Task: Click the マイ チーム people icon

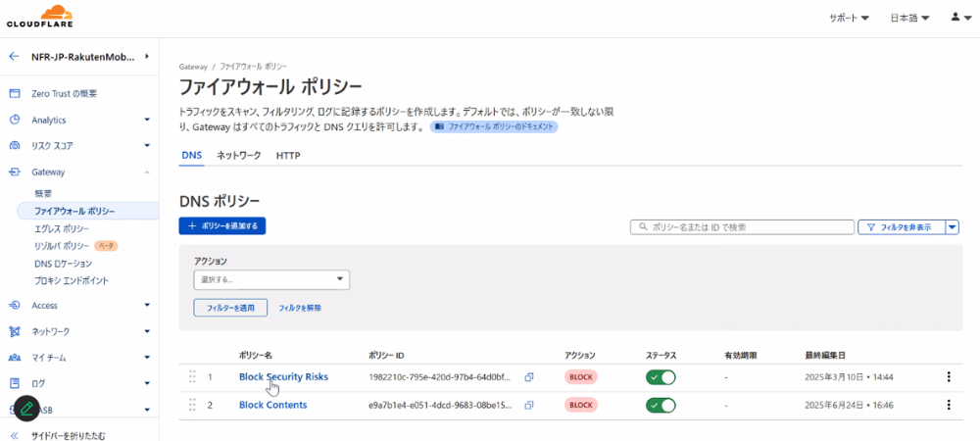Action: [x=15, y=358]
